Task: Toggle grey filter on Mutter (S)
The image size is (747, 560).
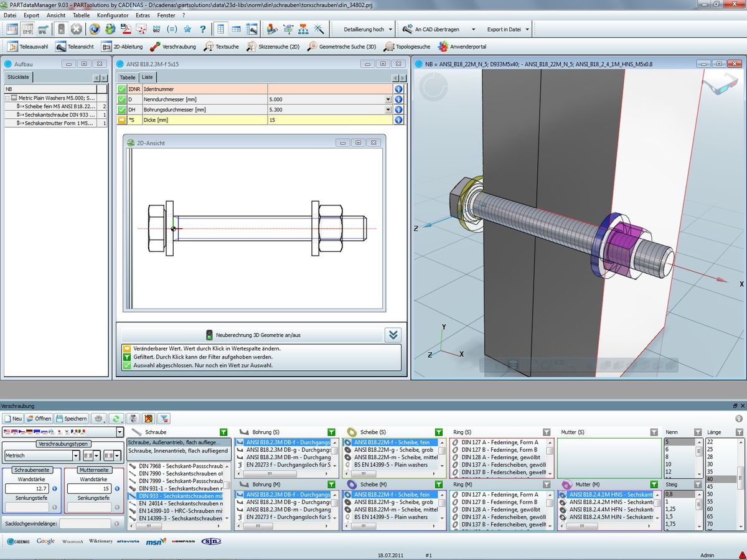Action: click(x=654, y=432)
